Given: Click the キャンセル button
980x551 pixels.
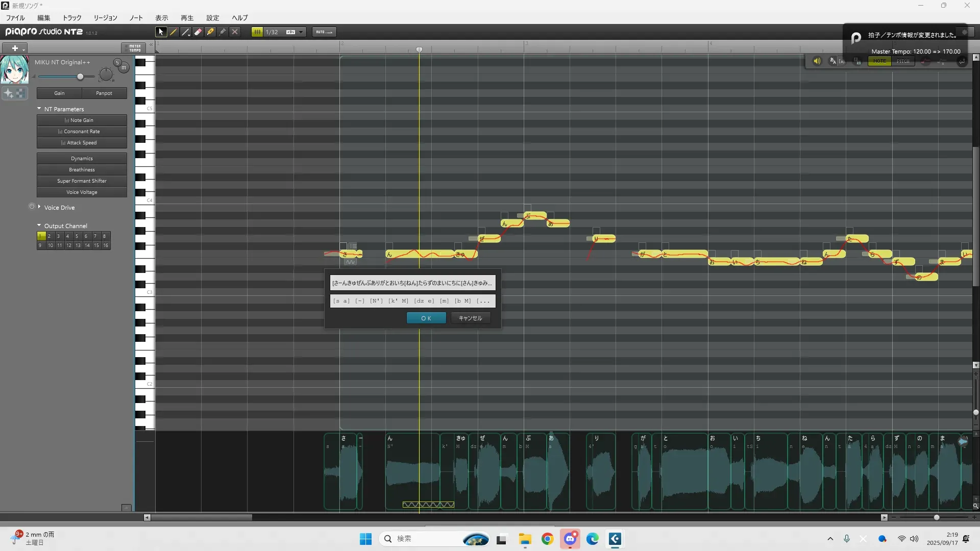Looking at the screenshot, I should tap(470, 318).
